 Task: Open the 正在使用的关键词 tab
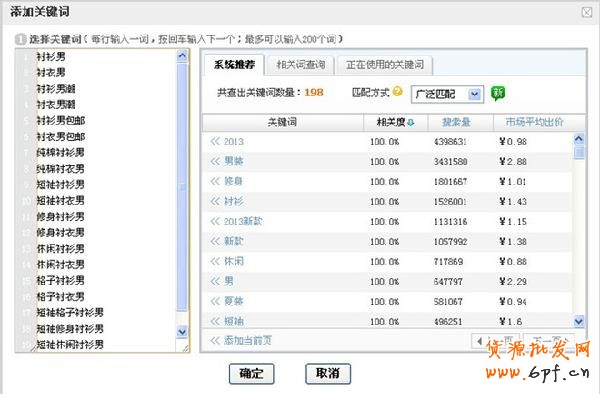click(385, 65)
